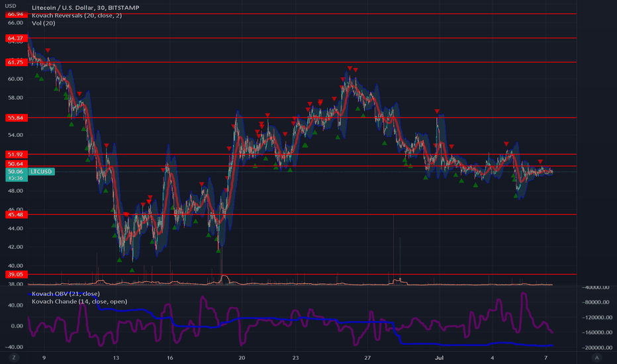Select the Kovach Chande indicator legend
The width and height of the screenshot is (617, 364).
[x=79, y=301]
